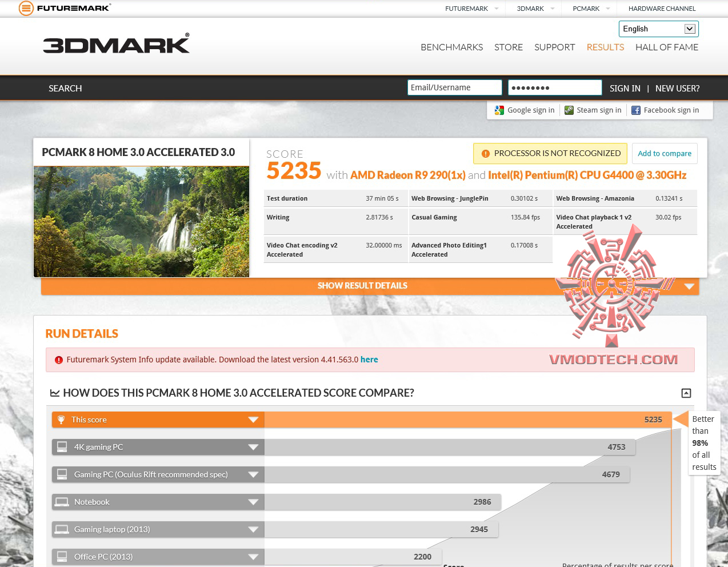This screenshot has height=567, width=728.
Task: Click the desktop PC icon on 4K gaming PC row
Action: click(x=62, y=447)
